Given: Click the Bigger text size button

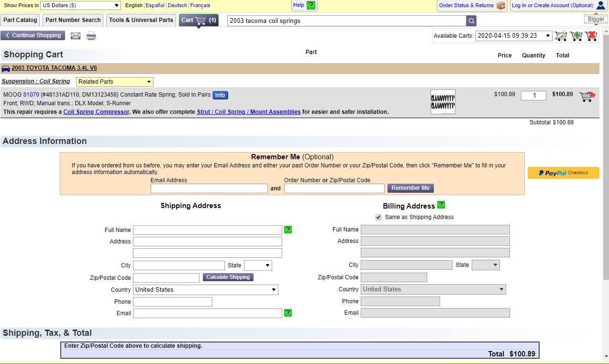Looking at the screenshot, I should tap(596, 20).
